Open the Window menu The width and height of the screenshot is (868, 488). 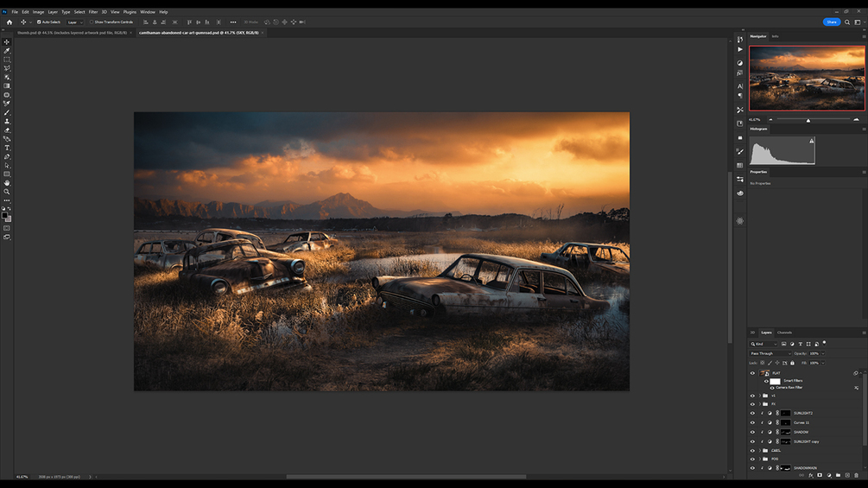pos(147,11)
